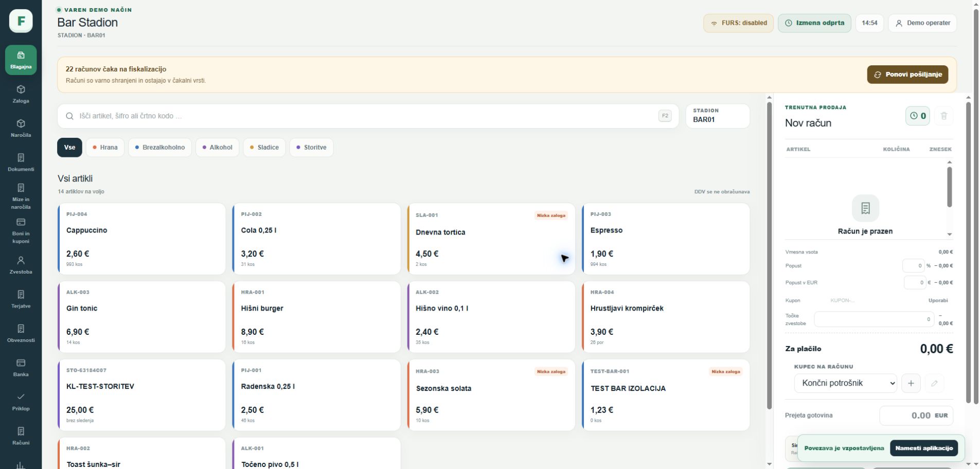Add Sezonska solata to the bill

click(491, 395)
